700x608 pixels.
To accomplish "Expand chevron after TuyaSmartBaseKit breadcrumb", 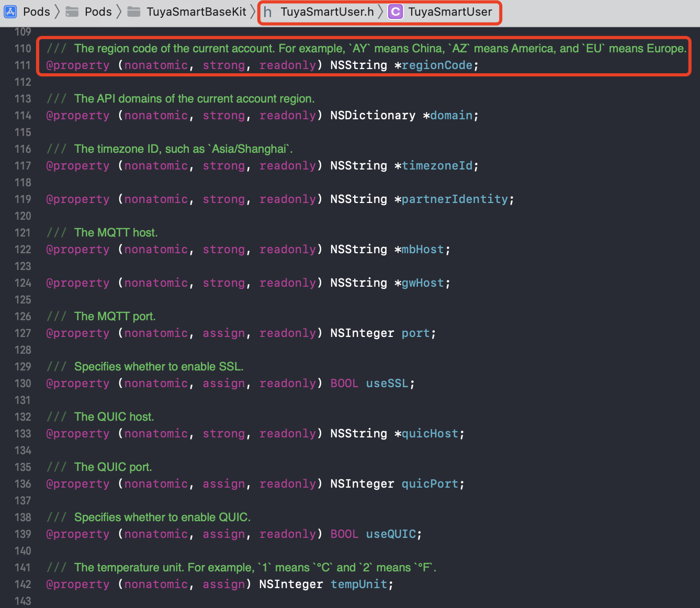I will [253, 12].
